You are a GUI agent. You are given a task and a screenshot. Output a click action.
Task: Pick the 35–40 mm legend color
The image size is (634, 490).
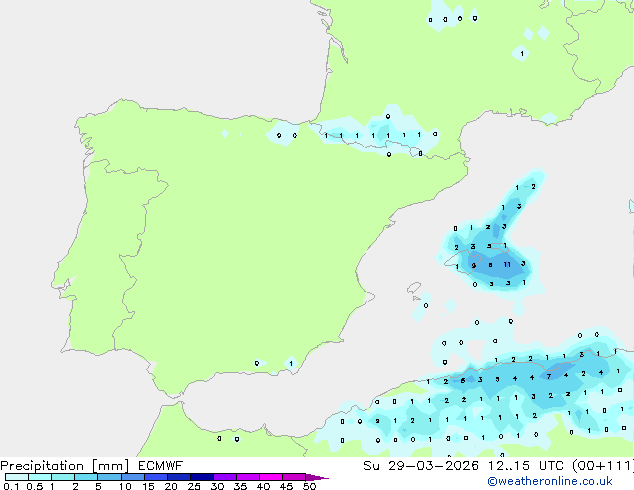click(x=248, y=477)
